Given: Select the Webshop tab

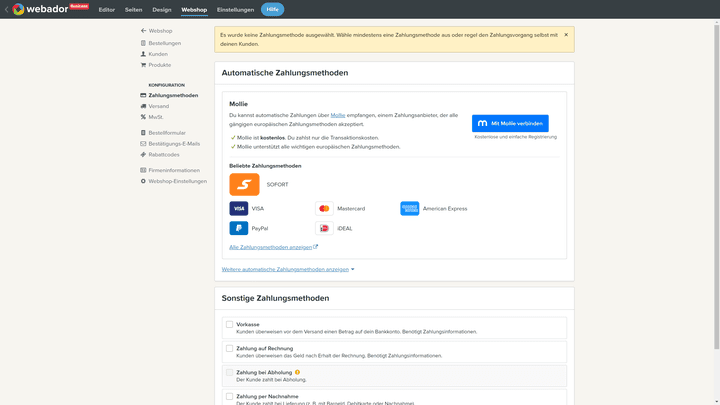Looking at the screenshot, I should coord(194,10).
